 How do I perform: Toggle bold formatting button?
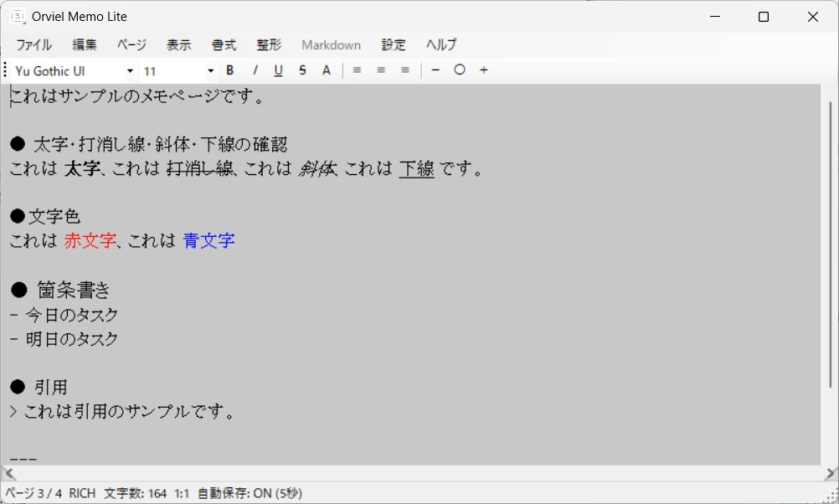pyautogui.click(x=230, y=70)
